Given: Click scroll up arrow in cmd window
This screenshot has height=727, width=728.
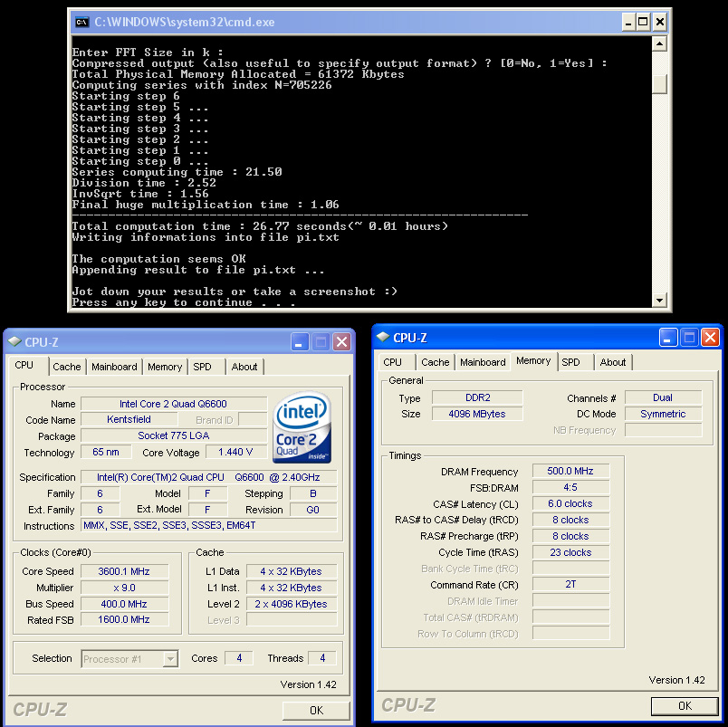Looking at the screenshot, I should pos(659,44).
